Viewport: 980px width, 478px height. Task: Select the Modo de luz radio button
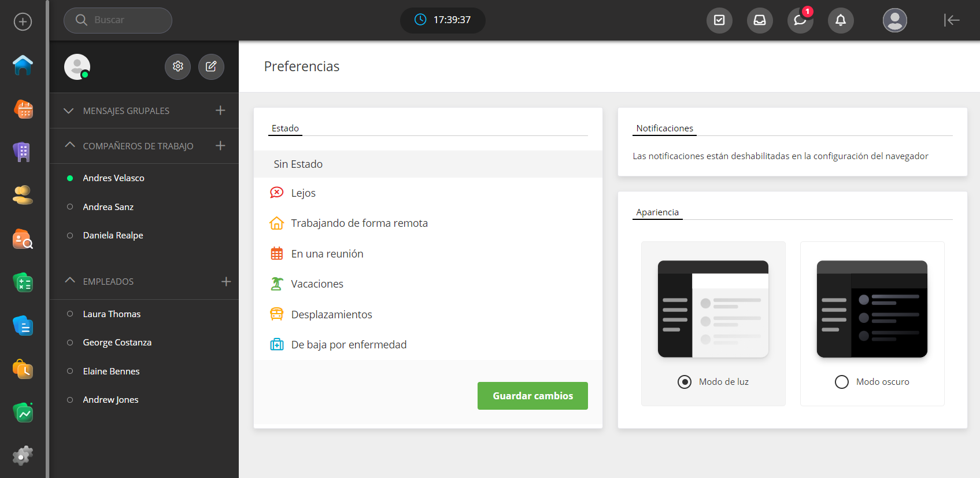coord(685,382)
